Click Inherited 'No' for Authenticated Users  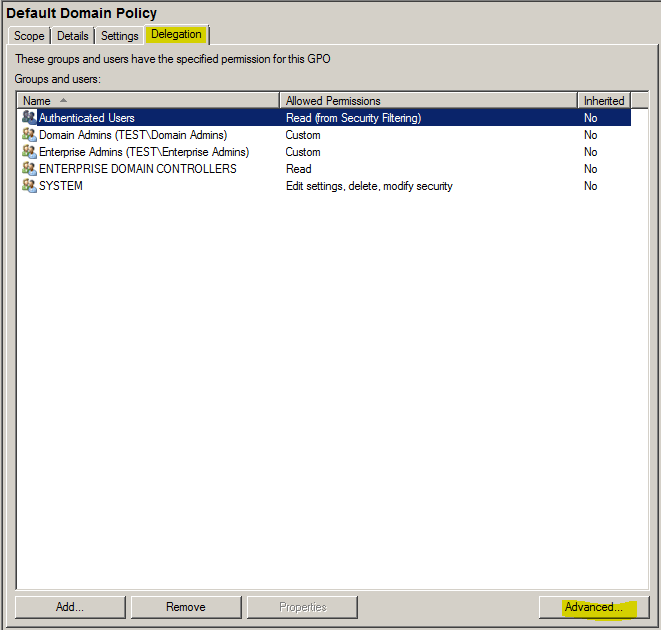pyautogui.click(x=590, y=118)
